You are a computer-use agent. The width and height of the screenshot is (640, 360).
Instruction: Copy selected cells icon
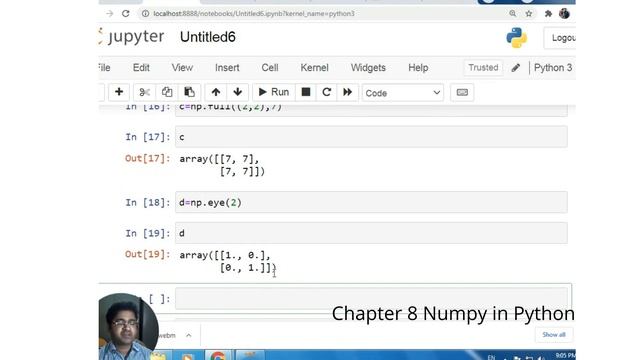pos(167,92)
